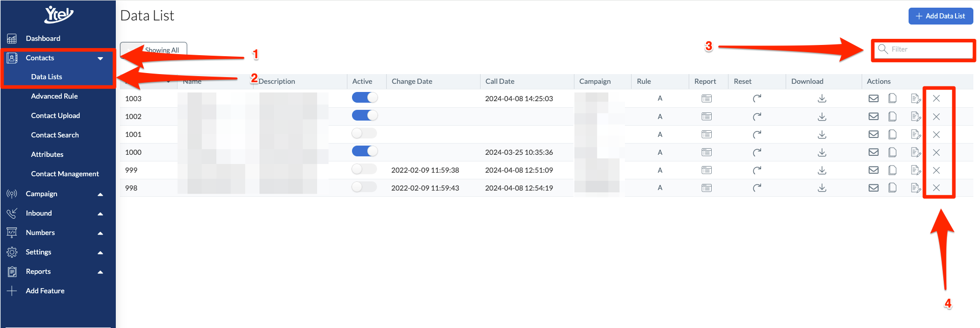Reset data list 998
Screen dimensions: 980x328
(757, 188)
